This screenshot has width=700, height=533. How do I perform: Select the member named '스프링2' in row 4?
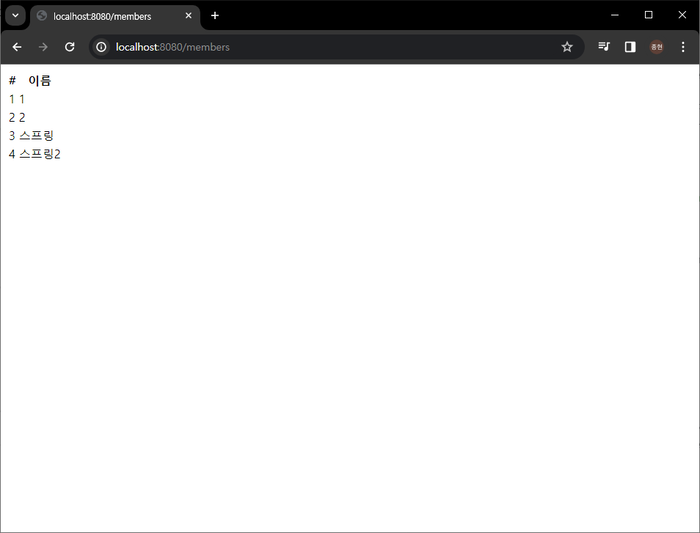point(40,154)
